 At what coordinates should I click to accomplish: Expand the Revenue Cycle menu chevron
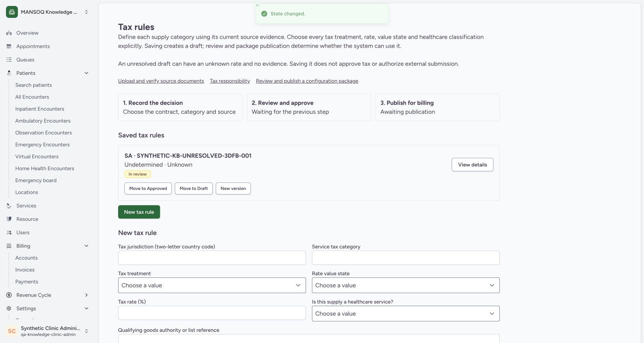[x=86, y=295]
